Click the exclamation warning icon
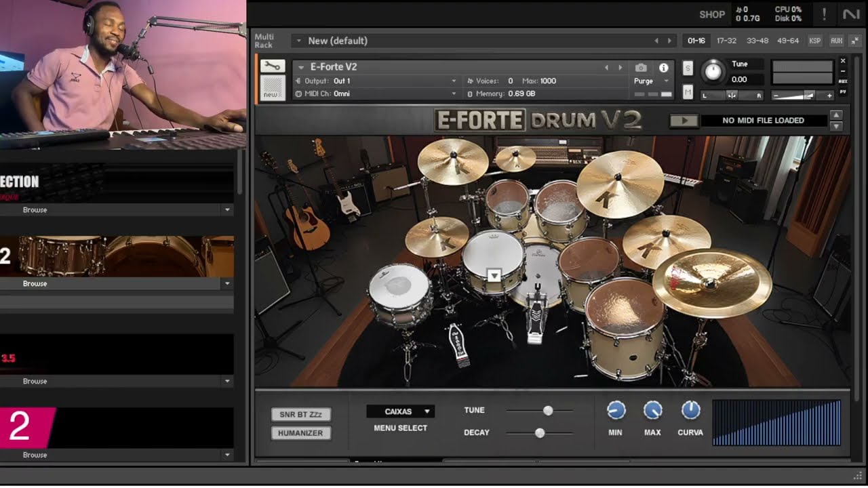 (824, 14)
